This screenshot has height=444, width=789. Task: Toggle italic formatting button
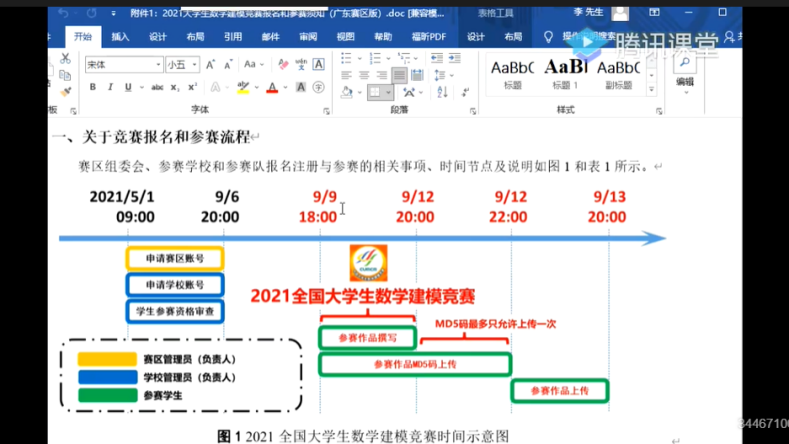(x=108, y=88)
